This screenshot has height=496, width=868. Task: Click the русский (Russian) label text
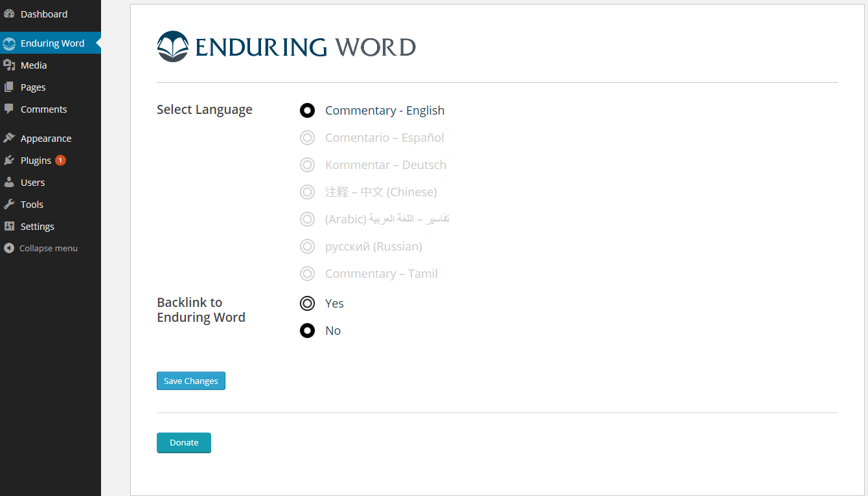(374, 247)
